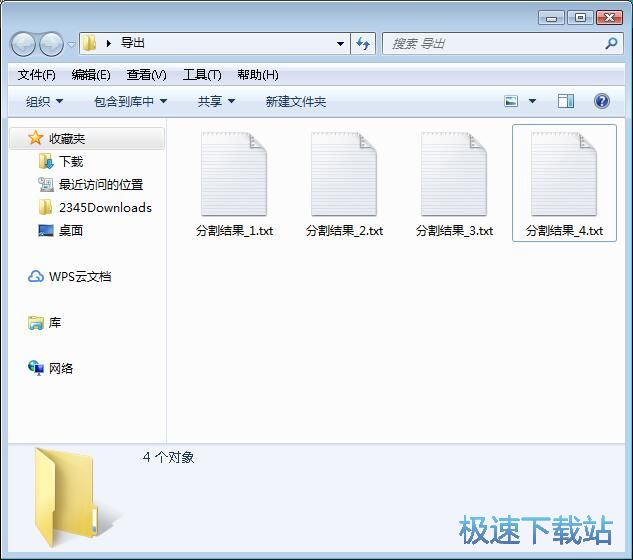
Task: Open the address bar history dropdown
Action: pos(340,43)
